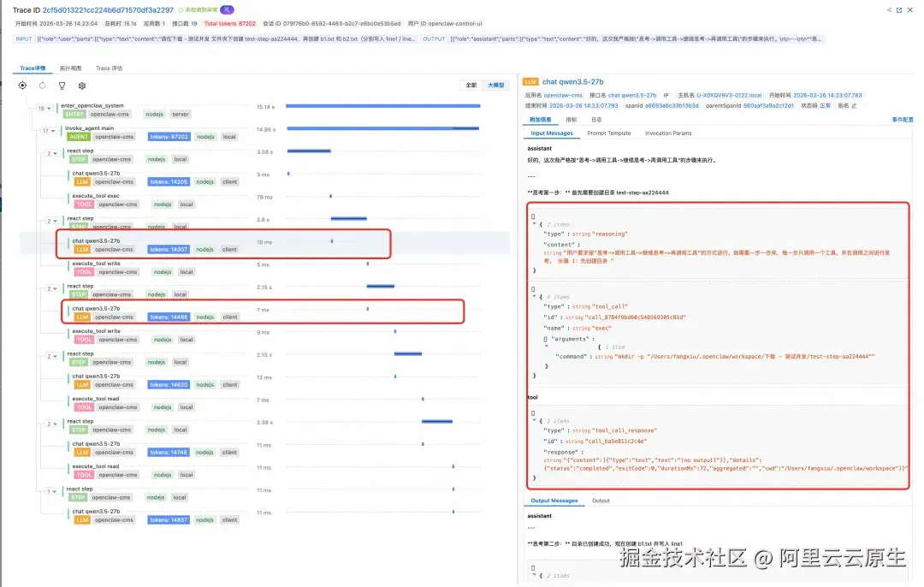The image size is (924, 587).
Task: Select the 全部 filter toggle
Action: tap(471, 85)
